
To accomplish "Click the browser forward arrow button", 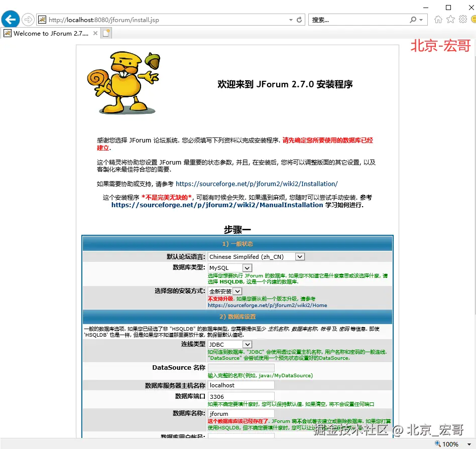I will (28, 20).
